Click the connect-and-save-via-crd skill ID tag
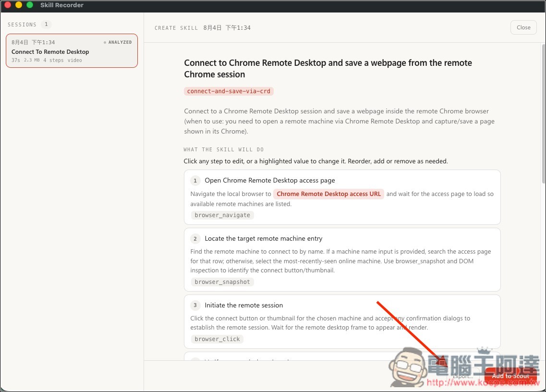The image size is (546, 392). coord(229,91)
